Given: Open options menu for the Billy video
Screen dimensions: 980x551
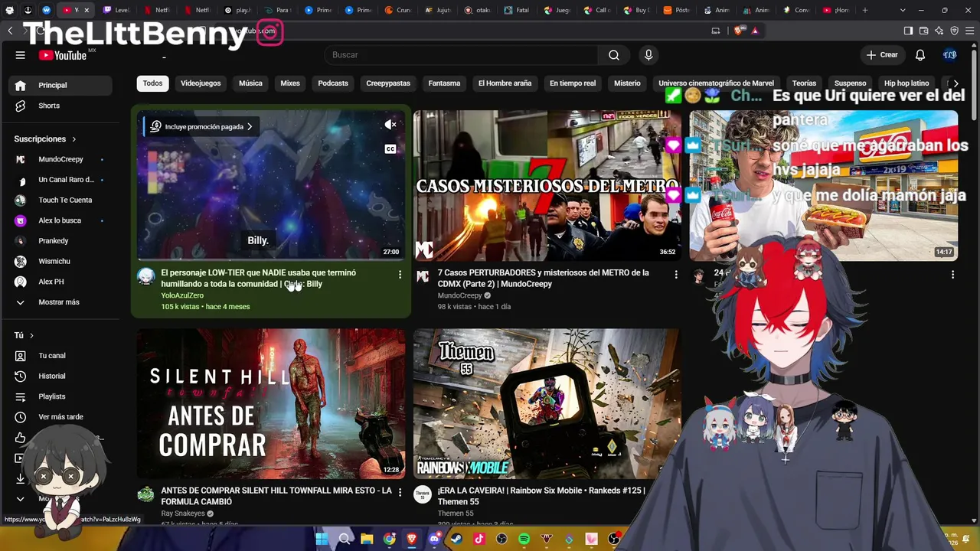Looking at the screenshot, I should click(400, 274).
